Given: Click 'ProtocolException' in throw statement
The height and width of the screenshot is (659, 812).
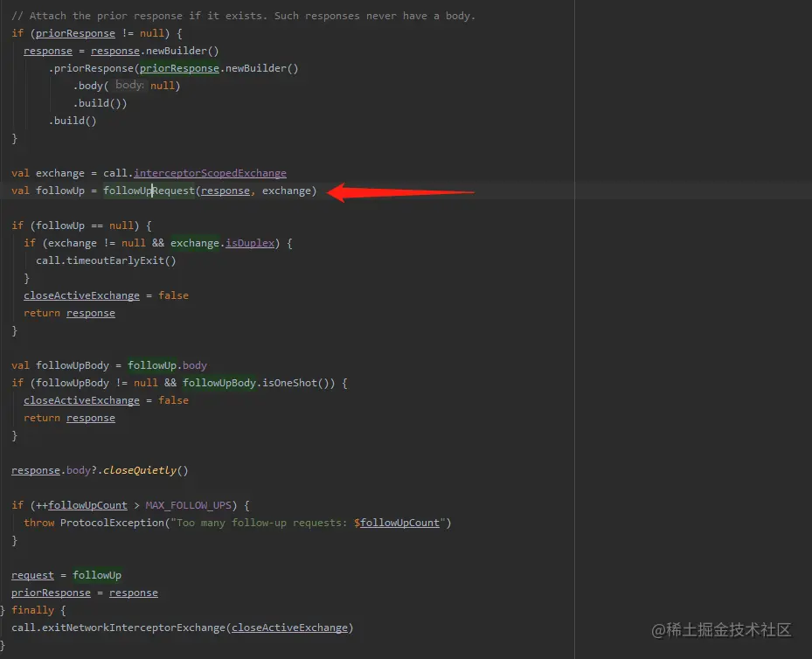Looking at the screenshot, I should 112,523.
